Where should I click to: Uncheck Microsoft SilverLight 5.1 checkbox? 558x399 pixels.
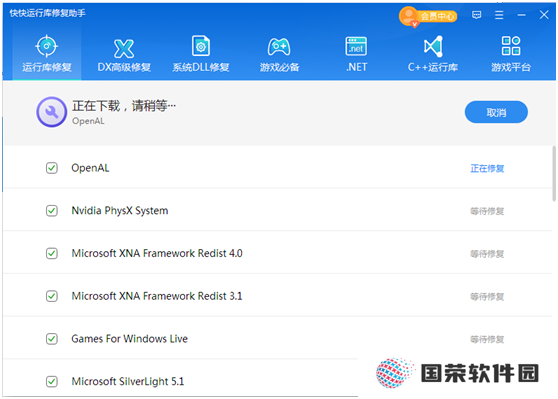pyautogui.click(x=52, y=382)
